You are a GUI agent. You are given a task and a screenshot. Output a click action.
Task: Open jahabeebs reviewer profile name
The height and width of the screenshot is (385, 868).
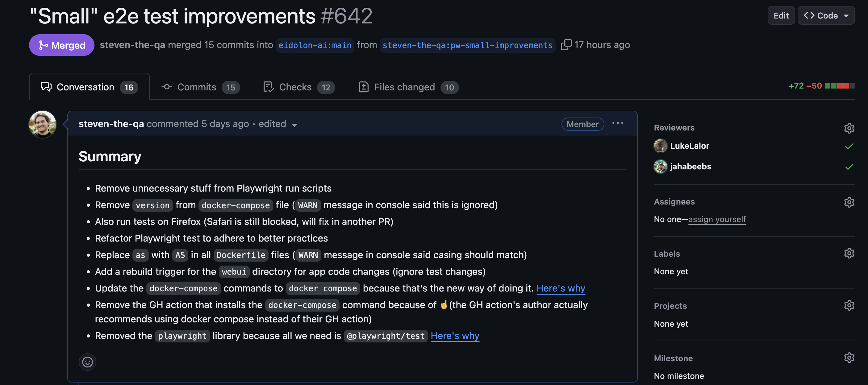pos(691,166)
